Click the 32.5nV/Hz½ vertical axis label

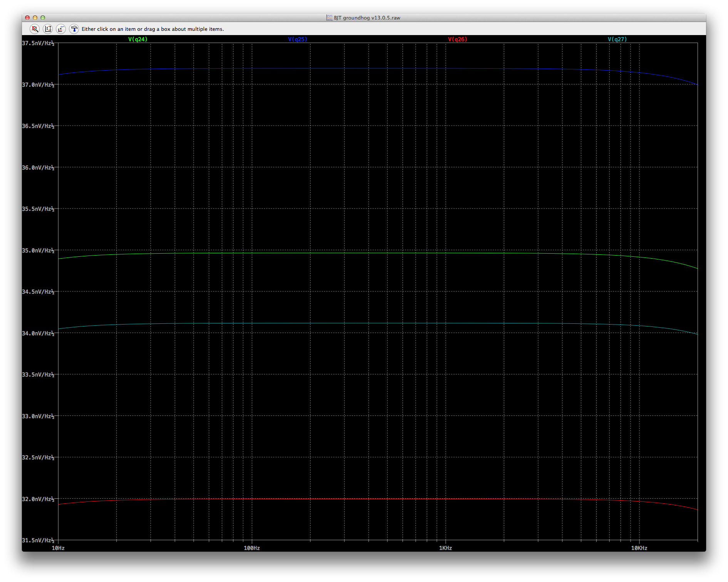[x=38, y=458]
